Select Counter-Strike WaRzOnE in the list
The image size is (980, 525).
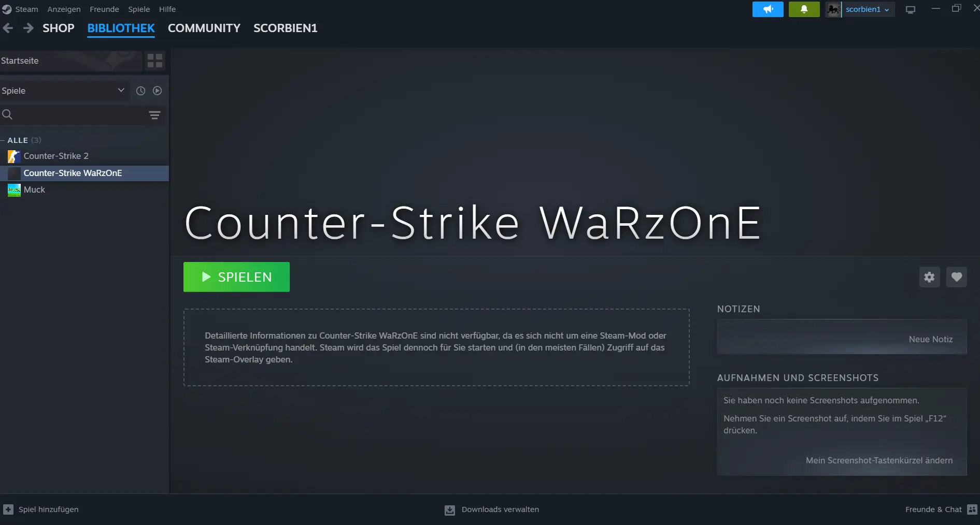[84, 173]
